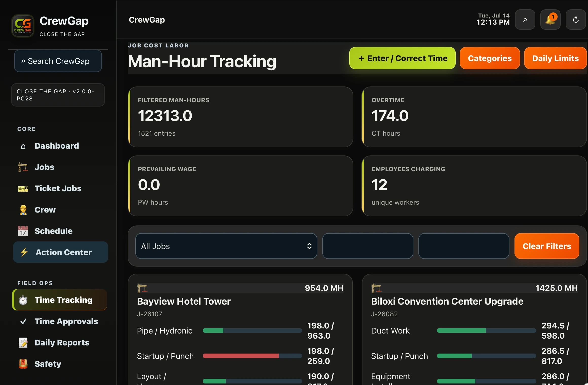The image size is (588, 385).
Task: Click the 1425.0 MH total
Action: click(557, 288)
